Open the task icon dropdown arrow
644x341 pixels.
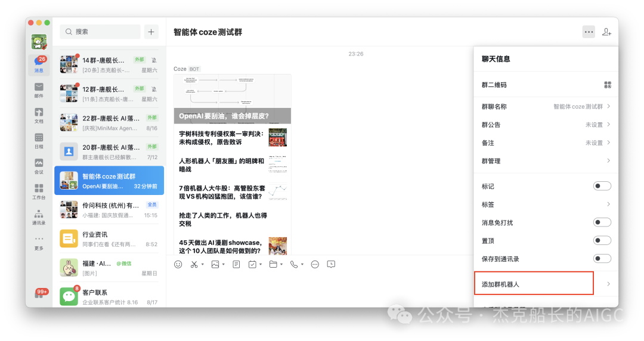(x=261, y=265)
